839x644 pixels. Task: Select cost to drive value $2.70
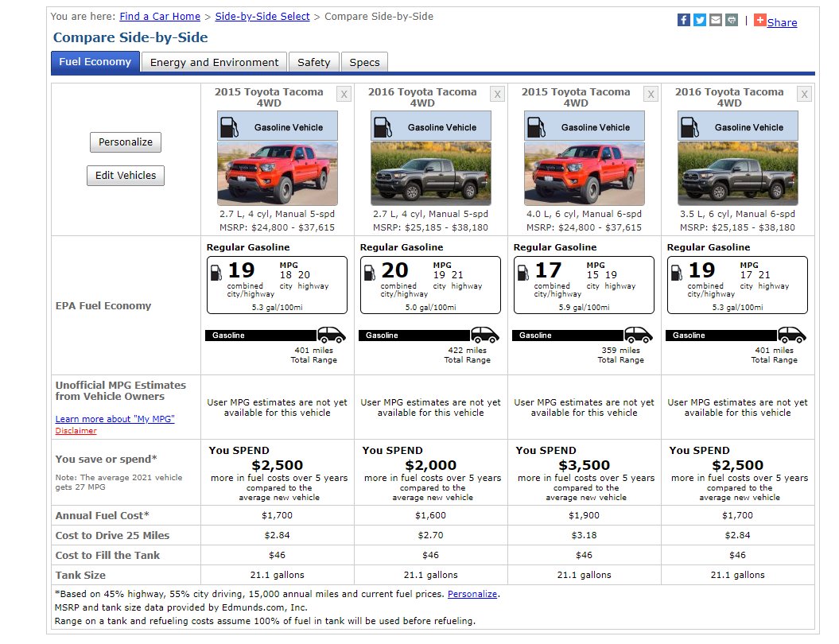(x=431, y=535)
